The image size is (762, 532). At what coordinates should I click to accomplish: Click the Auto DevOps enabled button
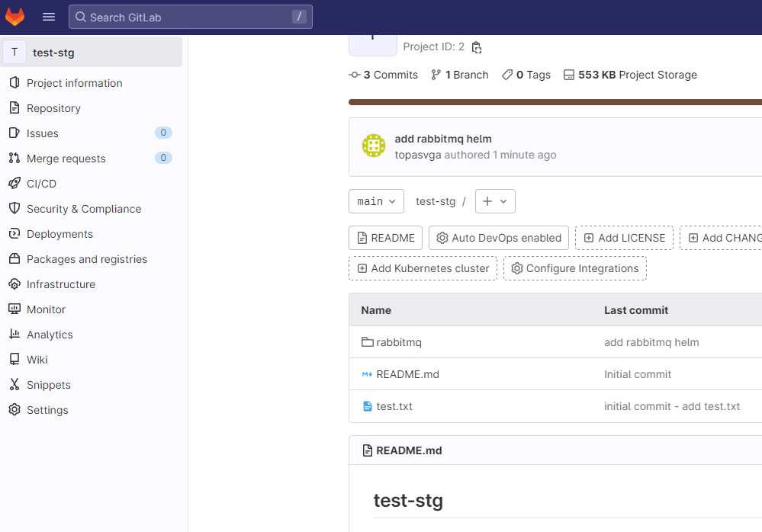click(499, 238)
